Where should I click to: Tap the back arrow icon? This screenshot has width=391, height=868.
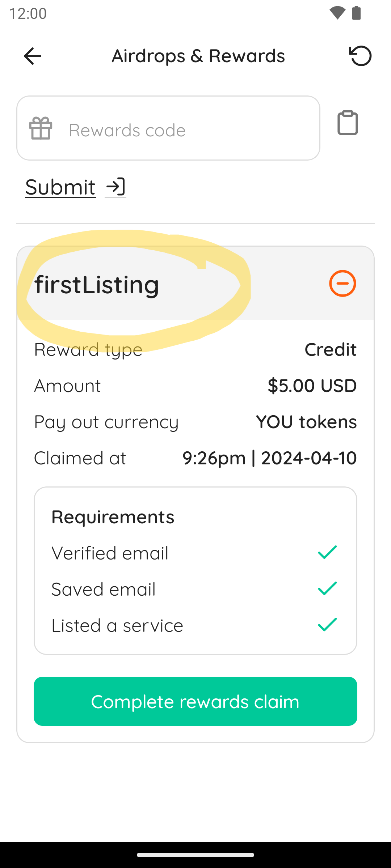tap(32, 56)
